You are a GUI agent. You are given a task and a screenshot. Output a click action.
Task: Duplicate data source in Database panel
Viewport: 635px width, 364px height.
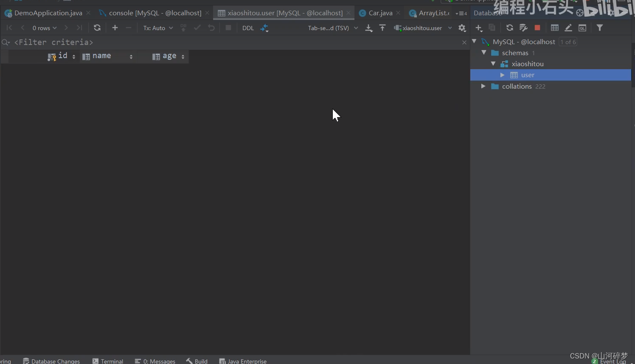tap(492, 28)
